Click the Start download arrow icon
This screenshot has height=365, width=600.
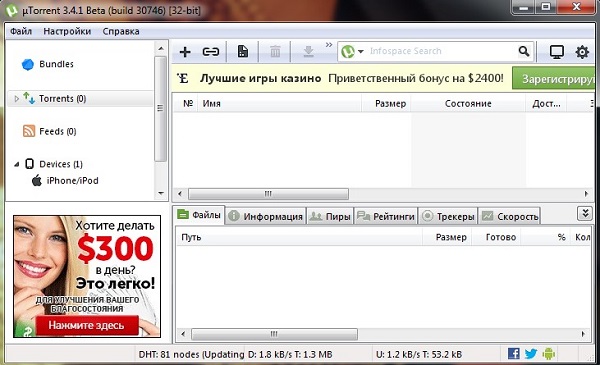click(308, 51)
